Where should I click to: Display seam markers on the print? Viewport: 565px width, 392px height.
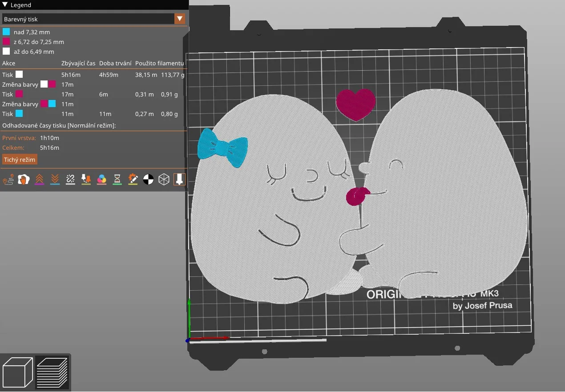click(70, 179)
